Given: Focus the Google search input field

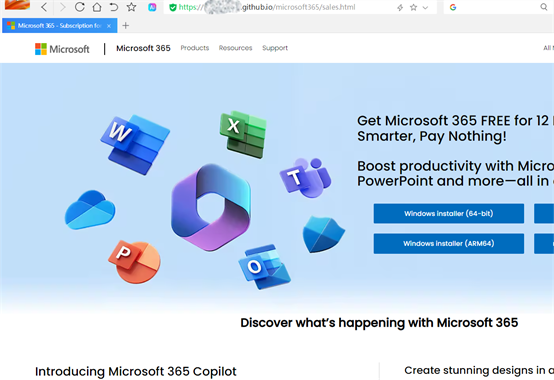Looking at the screenshot, I should (x=498, y=7).
